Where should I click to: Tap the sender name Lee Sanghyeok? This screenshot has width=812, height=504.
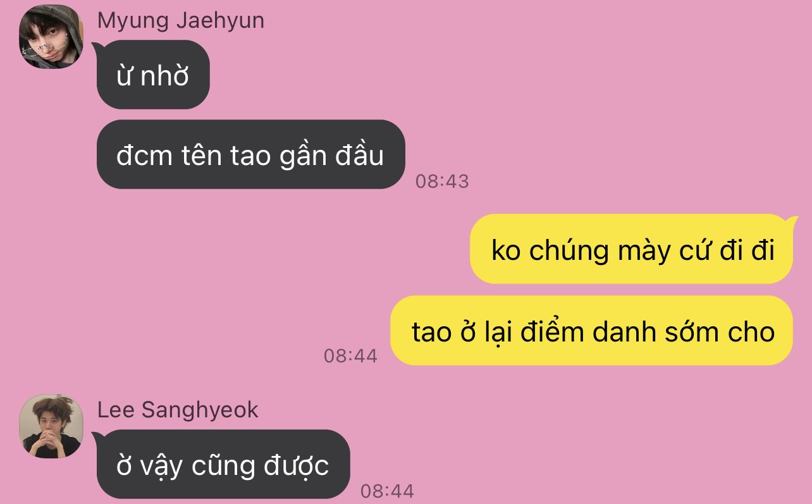click(x=178, y=410)
